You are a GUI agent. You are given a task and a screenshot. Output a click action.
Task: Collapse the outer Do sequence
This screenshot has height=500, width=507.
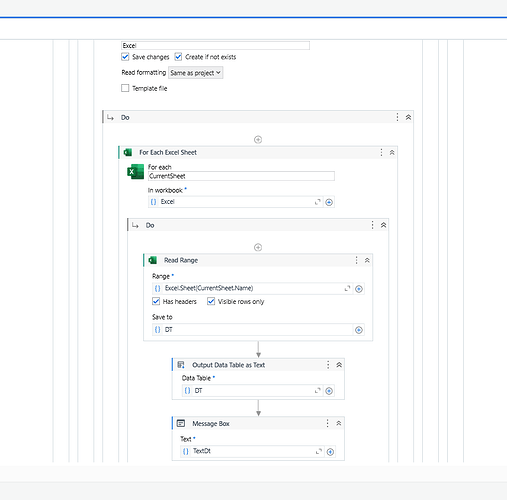click(x=408, y=117)
